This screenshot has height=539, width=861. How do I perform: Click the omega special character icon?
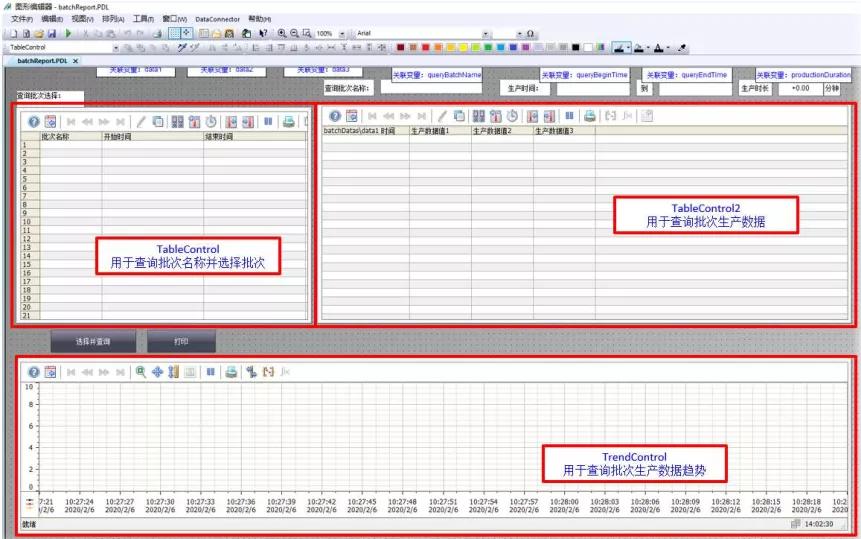click(530, 34)
